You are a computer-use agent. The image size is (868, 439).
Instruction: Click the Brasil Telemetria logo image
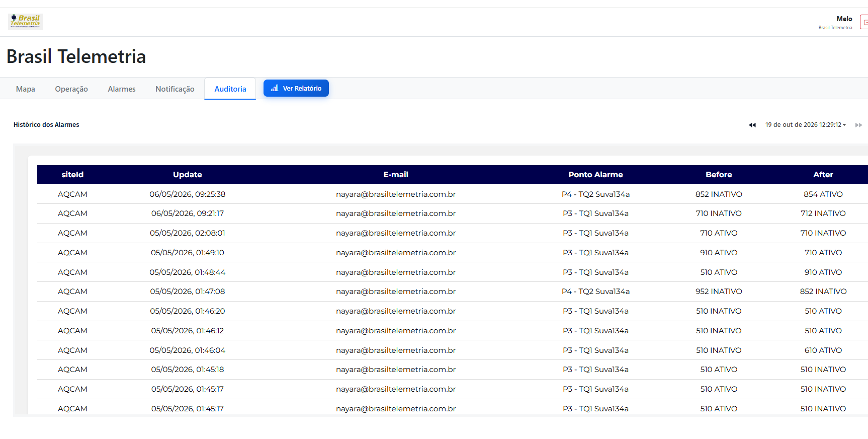[x=25, y=22]
